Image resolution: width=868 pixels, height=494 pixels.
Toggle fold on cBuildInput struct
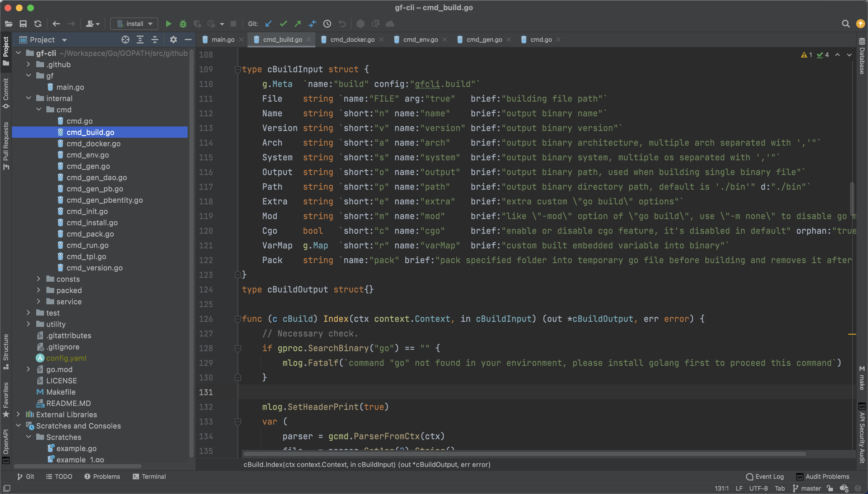coord(238,69)
